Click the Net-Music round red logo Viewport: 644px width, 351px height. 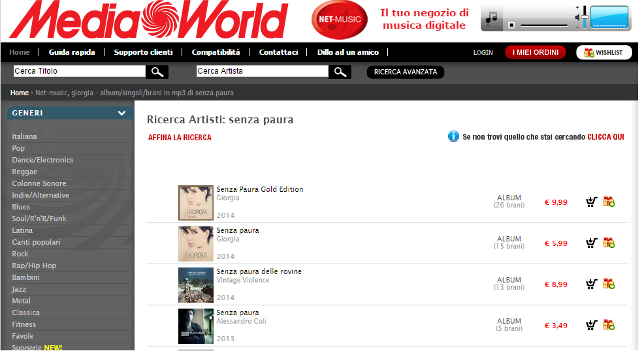(x=340, y=20)
